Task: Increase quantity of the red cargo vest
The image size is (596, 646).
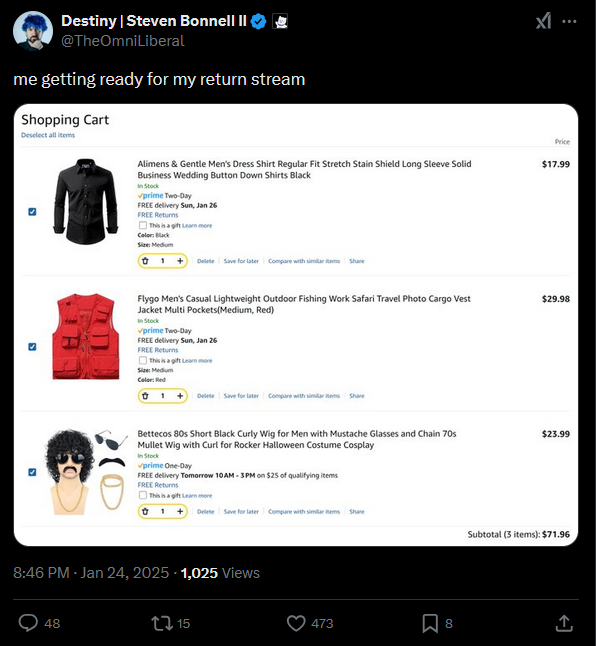Action: click(180, 396)
